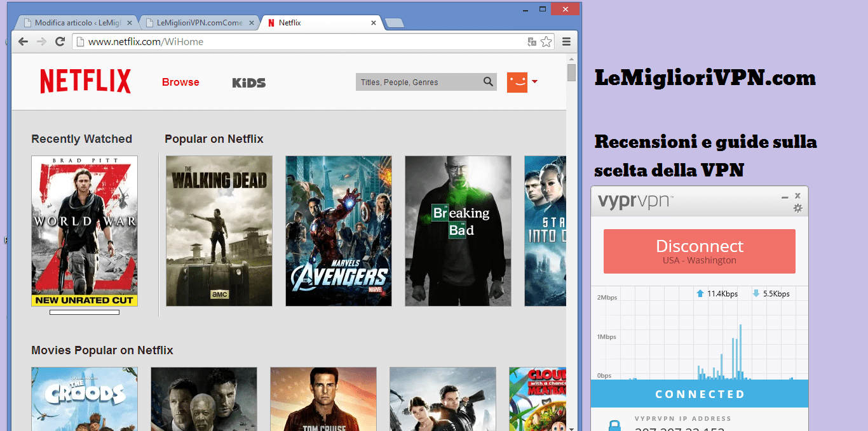Open the Tom Cruise movie poster
Screen dimensions: 868x431
coord(323,399)
